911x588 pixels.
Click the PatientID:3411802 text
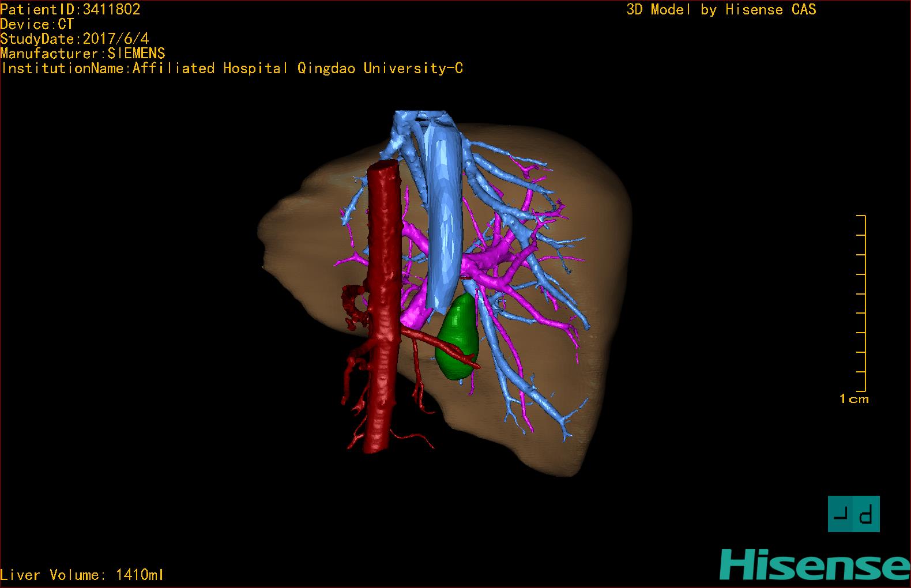click(x=70, y=9)
